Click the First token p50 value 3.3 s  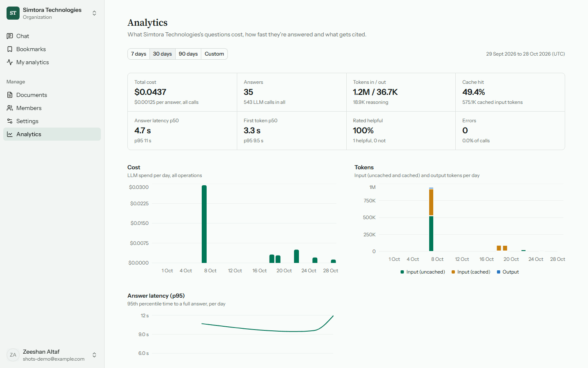[252, 130]
